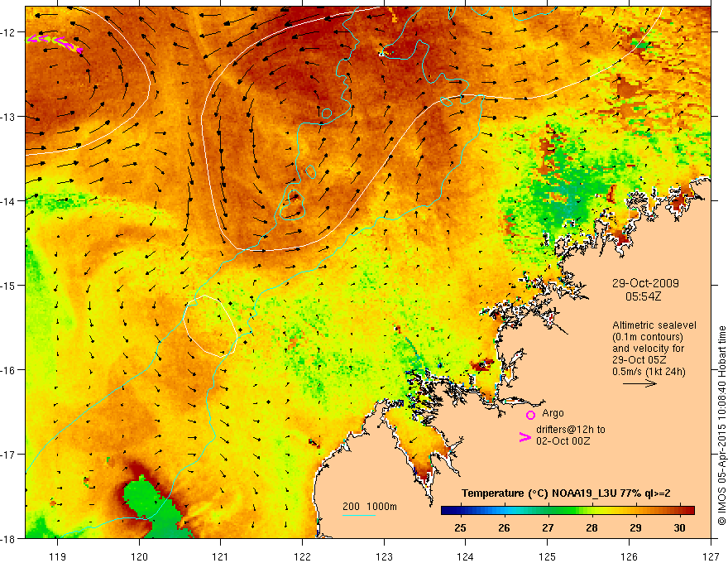Click the temperature color bar

click(x=568, y=510)
